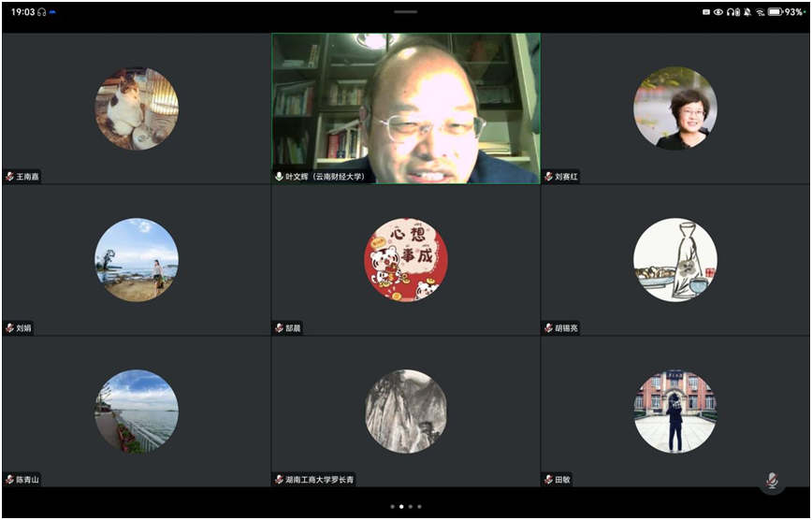Viewport: 812px width, 520px height.
Task: Click muted mic icon beside 湖南工商大学罗长青
Action: [279, 480]
